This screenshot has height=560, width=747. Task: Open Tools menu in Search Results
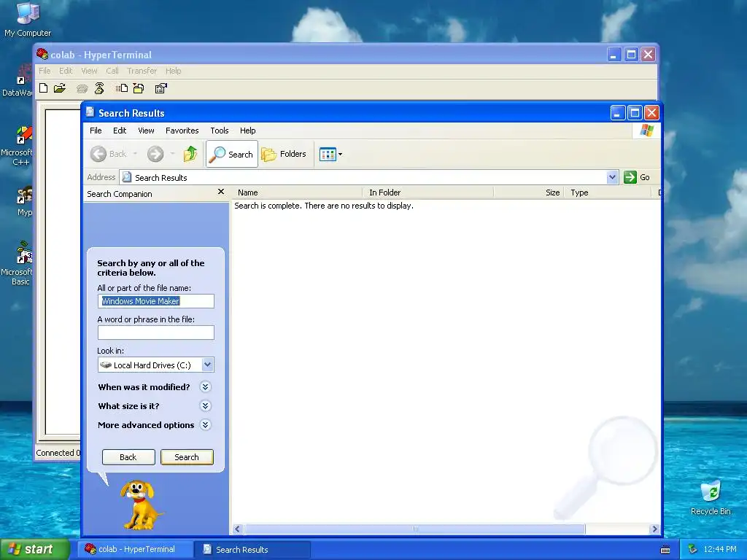(220, 131)
